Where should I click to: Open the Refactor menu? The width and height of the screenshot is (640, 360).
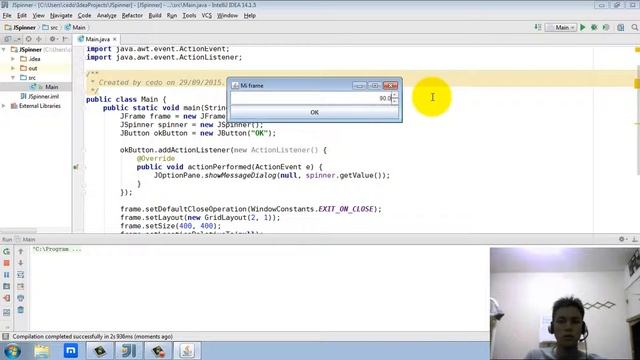click(132, 16)
